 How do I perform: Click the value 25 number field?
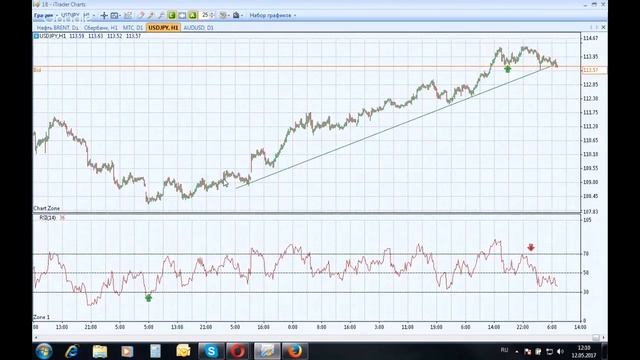tap(205, 15)
